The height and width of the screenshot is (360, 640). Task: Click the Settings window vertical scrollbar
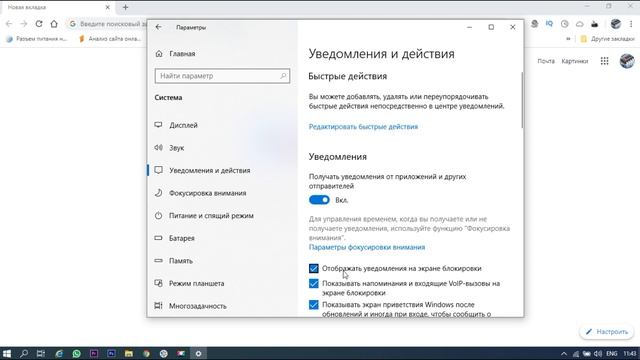point(522,100)
